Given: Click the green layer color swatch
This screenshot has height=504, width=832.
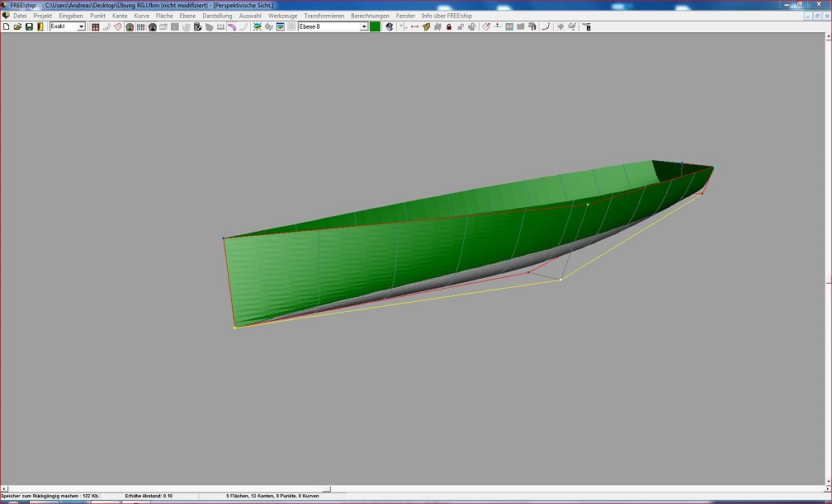Looking at the screenshot, I should [376, 27].
